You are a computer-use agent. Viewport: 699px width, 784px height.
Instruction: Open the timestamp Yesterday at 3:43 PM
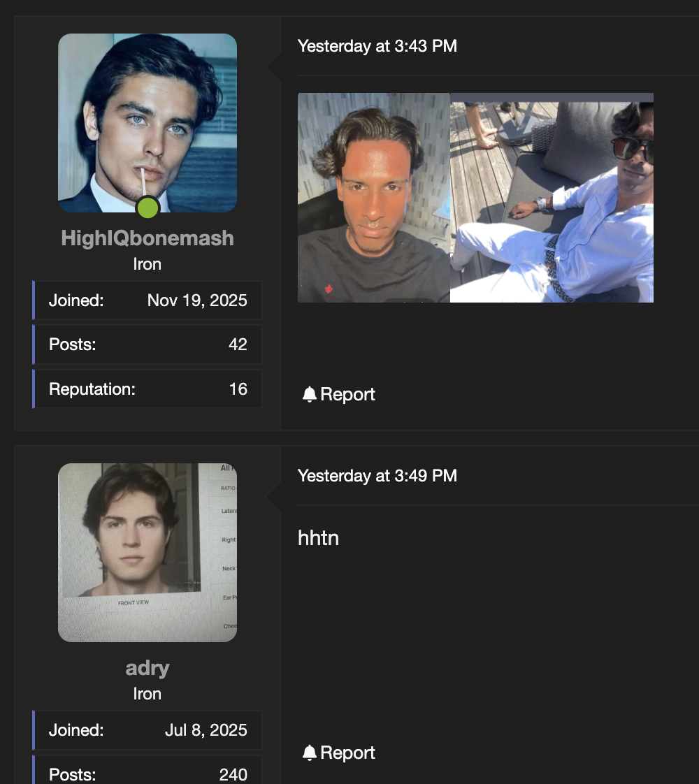tap(377, 46)
